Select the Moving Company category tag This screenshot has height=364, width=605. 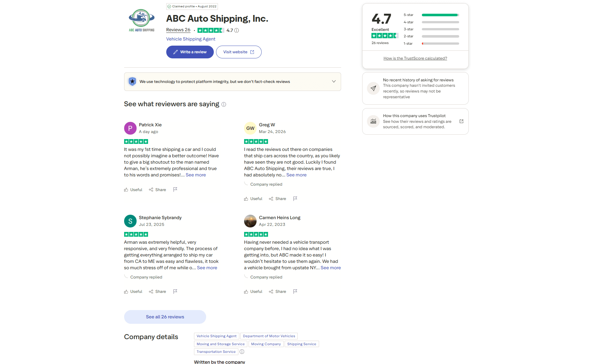click(266, 344)
